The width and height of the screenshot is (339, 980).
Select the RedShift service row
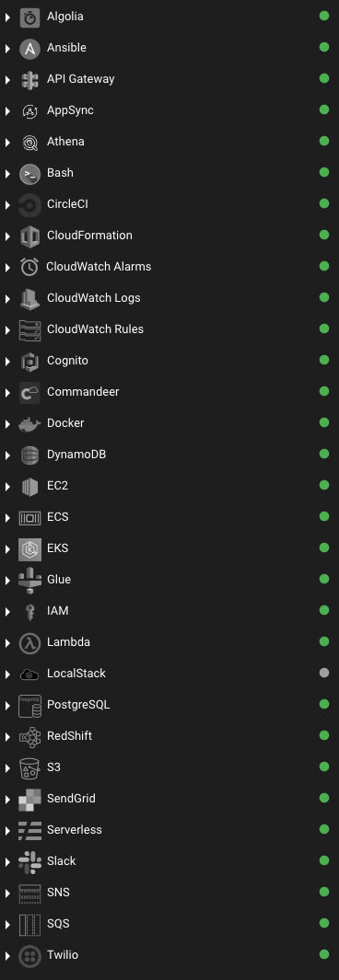pyautogui.click(x=169, y=735)
